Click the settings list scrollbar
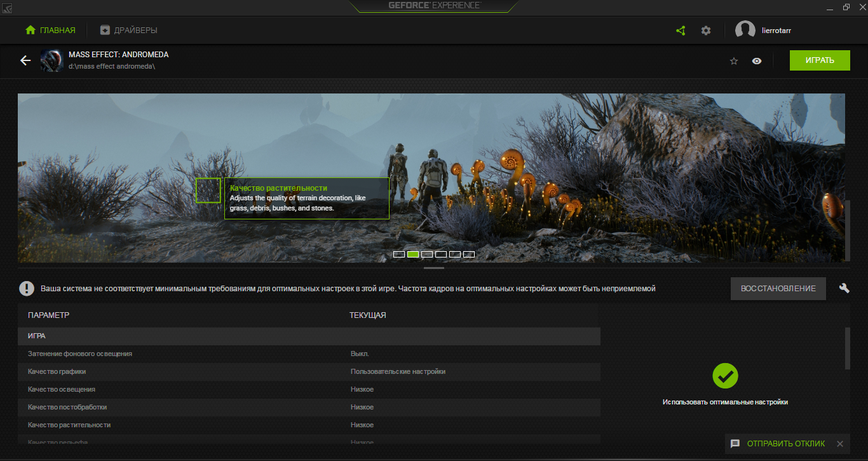Viewport: 868px width, 461px height. point(847,348)
